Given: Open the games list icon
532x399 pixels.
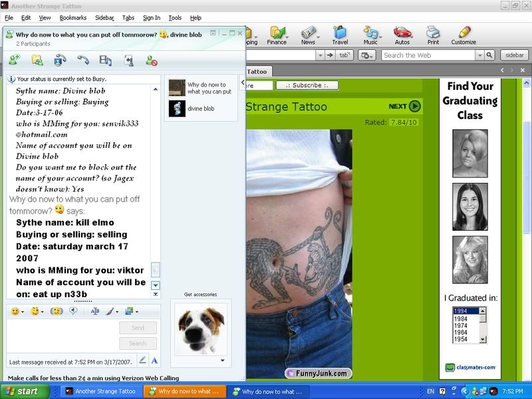Looking at the screenshot, I should [x=128, y=61].
